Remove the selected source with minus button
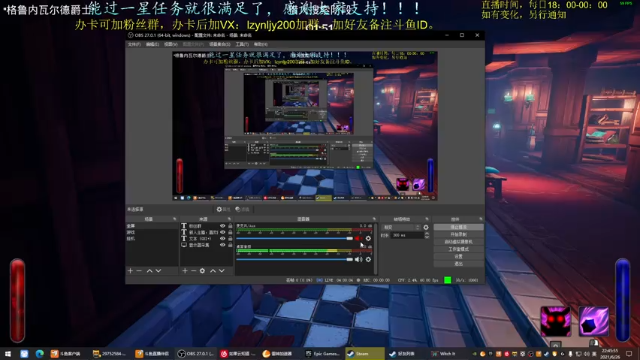This screenshot has height=360, width=640. click(x=193, y=271)
